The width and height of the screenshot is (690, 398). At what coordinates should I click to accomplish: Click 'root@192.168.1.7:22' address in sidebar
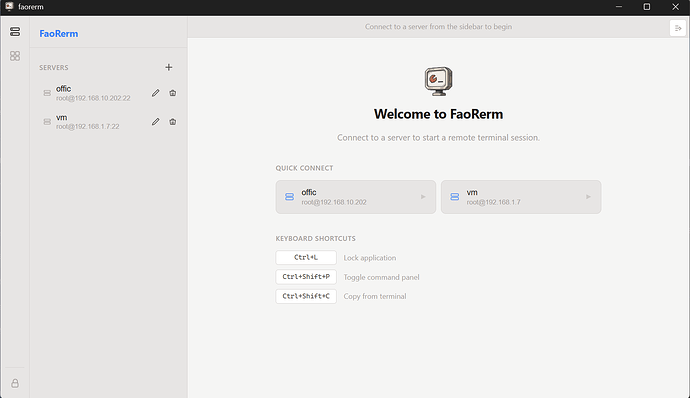(x=88, y=127)
